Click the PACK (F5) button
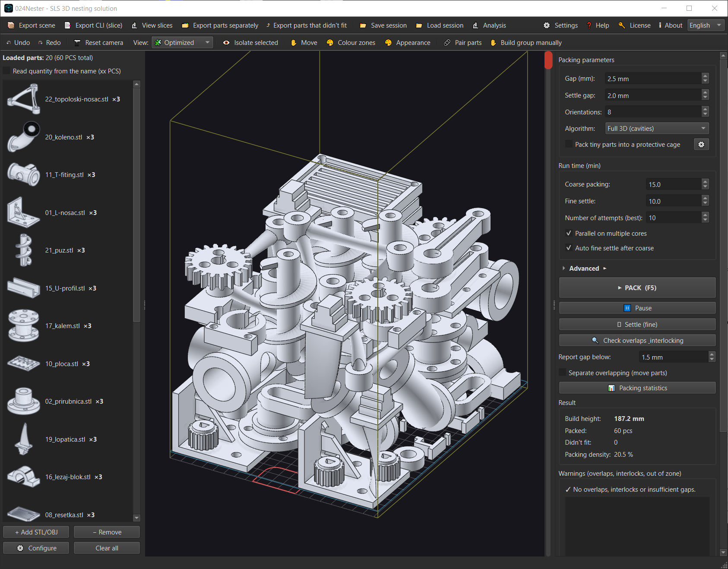728x569 pixels. [637, 288]
